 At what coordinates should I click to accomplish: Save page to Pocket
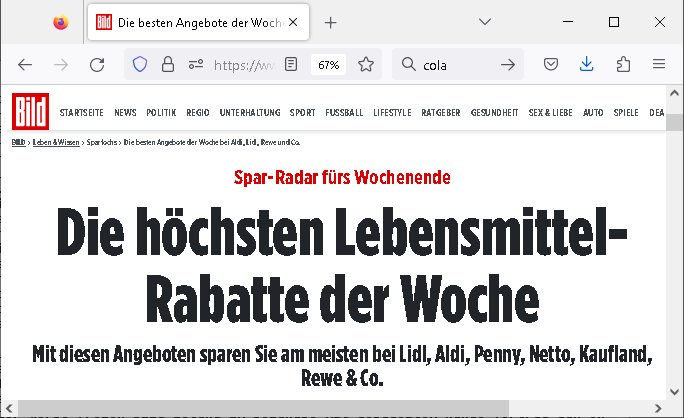tap(551, 65)
